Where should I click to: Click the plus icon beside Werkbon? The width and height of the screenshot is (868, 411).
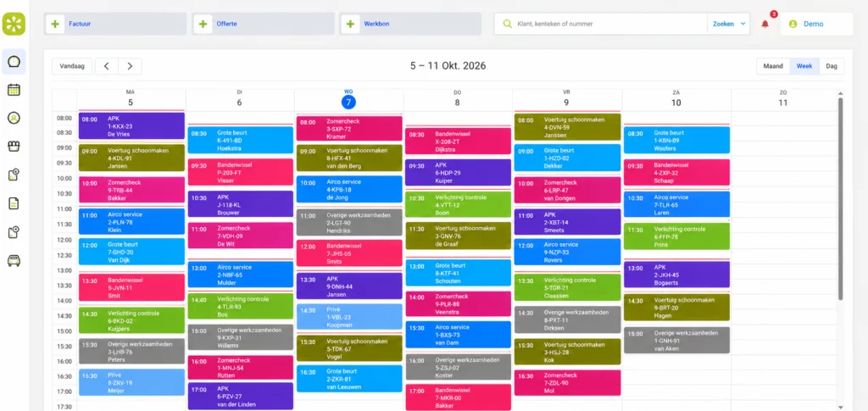pyautogui.click(x=350, y=24)
